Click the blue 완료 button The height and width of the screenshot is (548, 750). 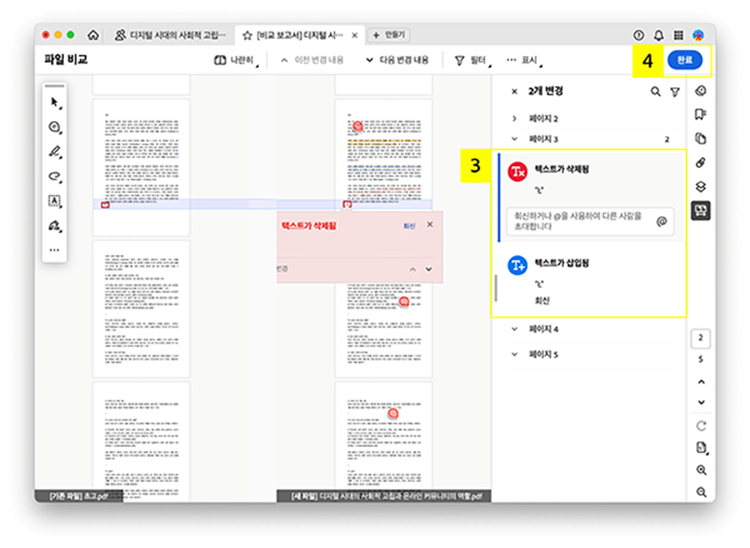685,60
